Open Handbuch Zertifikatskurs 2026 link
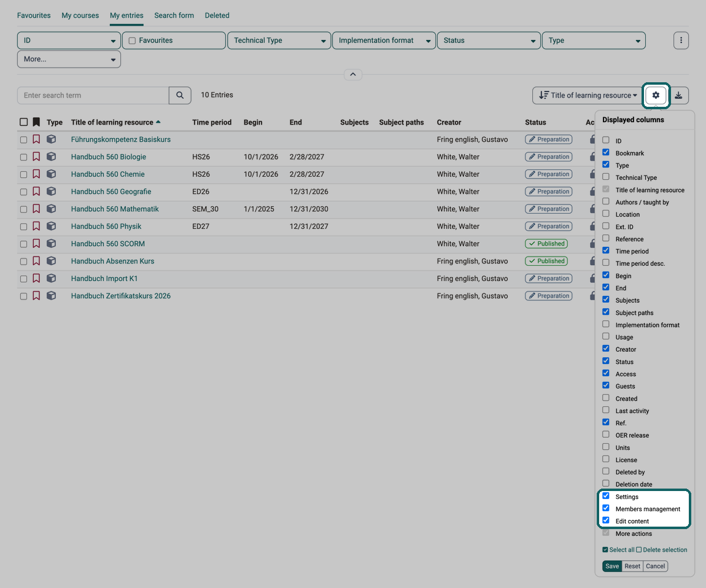 click(x=121, y=296)
